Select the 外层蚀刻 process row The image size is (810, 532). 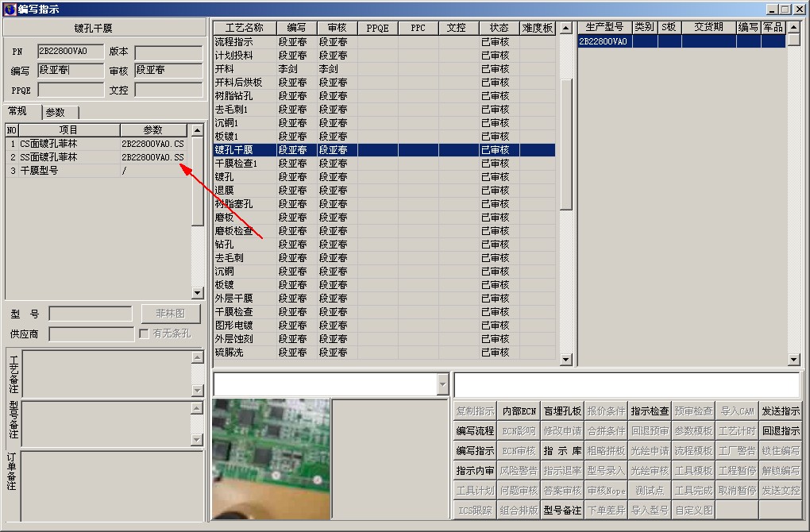(x=384, y=339)
